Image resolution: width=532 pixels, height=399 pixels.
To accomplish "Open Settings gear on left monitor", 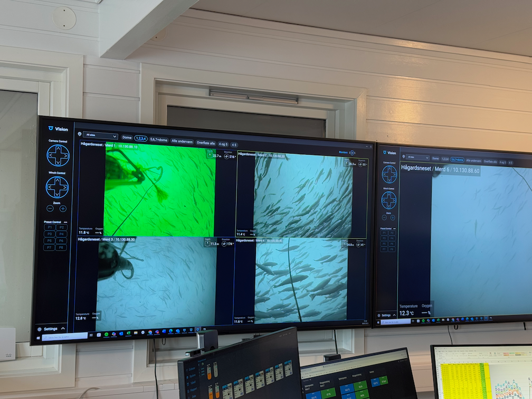I will pyautogui.click(x=40, y=329).
